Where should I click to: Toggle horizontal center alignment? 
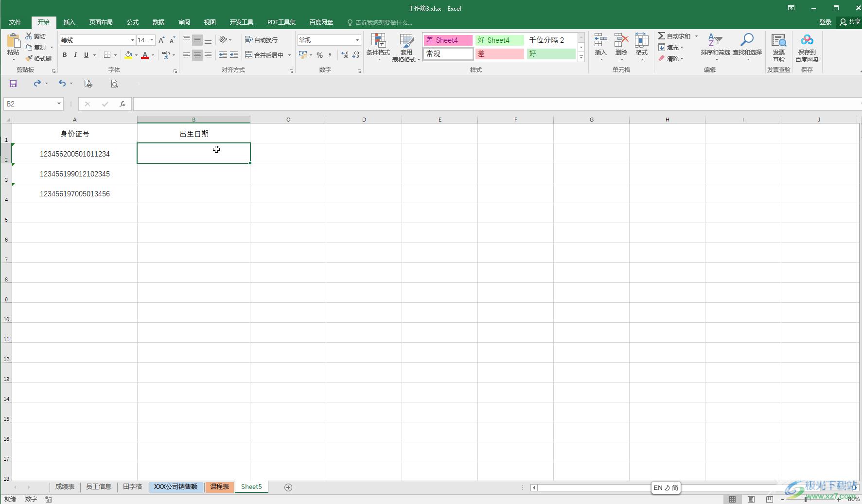coord(197,55)
